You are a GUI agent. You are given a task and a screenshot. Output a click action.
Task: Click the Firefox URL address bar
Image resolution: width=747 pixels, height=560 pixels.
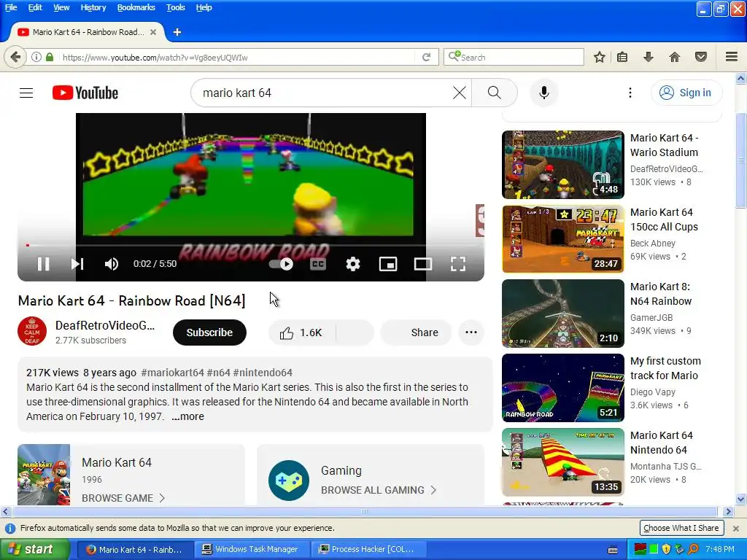239,57
